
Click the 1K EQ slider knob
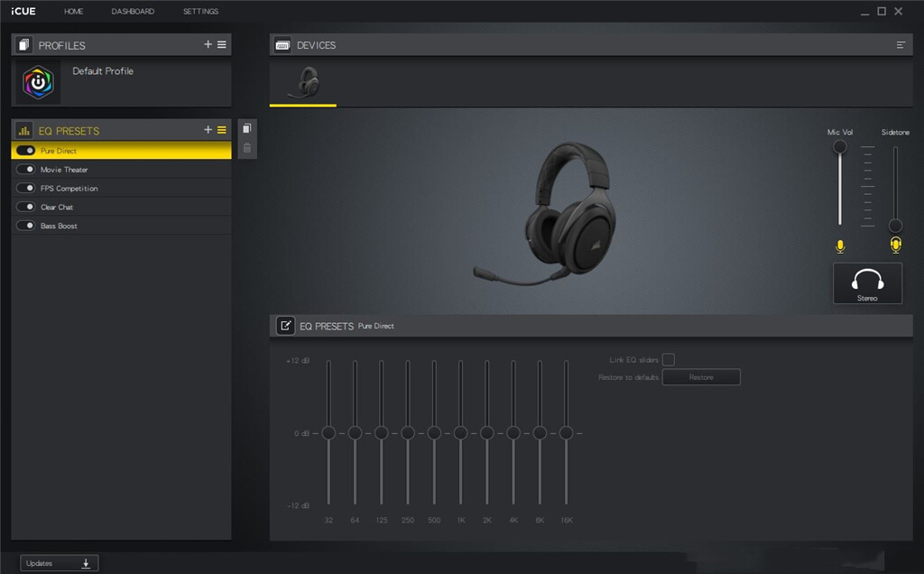pos(461,433)
